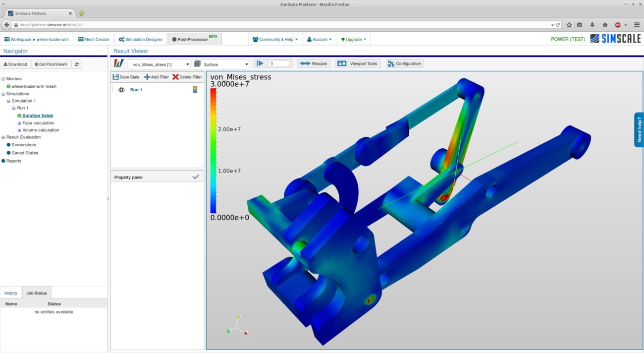Open the field selector von_Mises_stress dropdown
Viewport: 644px width, 354px height.
159,64
